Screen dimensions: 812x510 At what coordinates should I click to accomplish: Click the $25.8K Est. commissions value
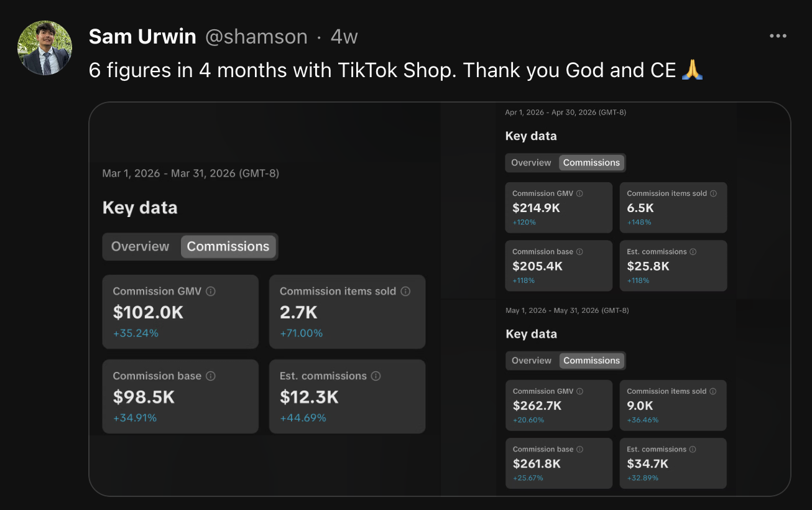[648, 266]
